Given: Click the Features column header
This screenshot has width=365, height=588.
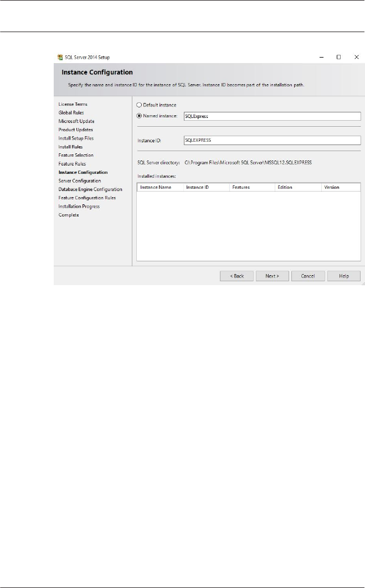Looking at the screenshot, I should tap(252, 187).
